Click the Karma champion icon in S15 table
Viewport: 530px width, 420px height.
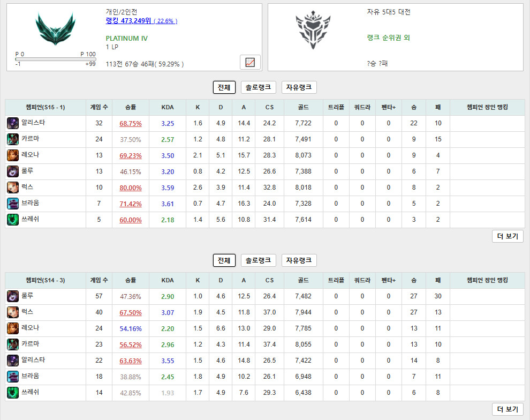click(12, 139)
